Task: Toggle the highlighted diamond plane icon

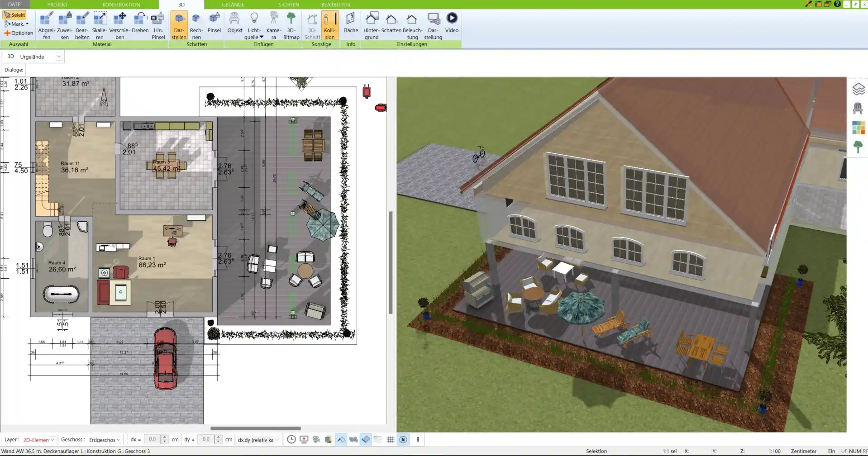Action: coord(366,439)
